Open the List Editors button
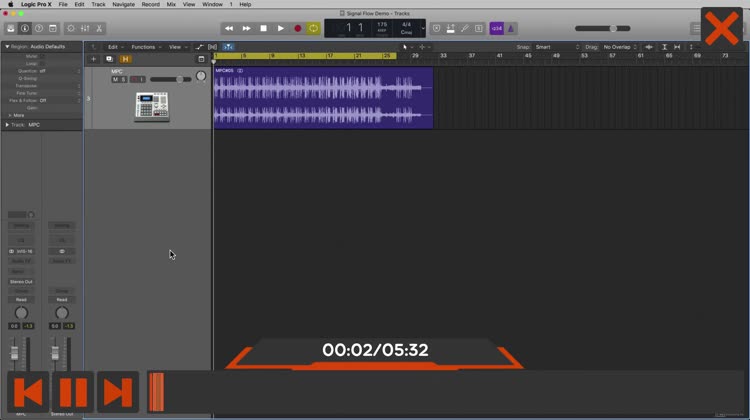This screenshot has height=420, width=750. point(696,28)
